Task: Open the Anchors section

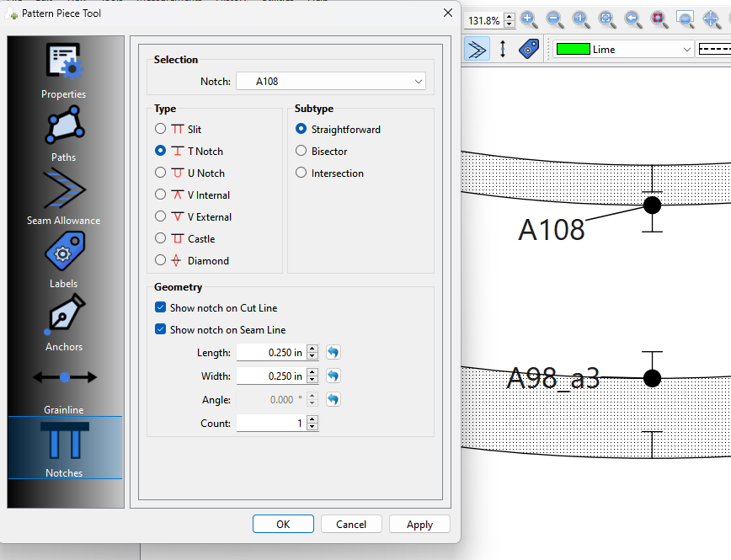Action: coord(64,323)
